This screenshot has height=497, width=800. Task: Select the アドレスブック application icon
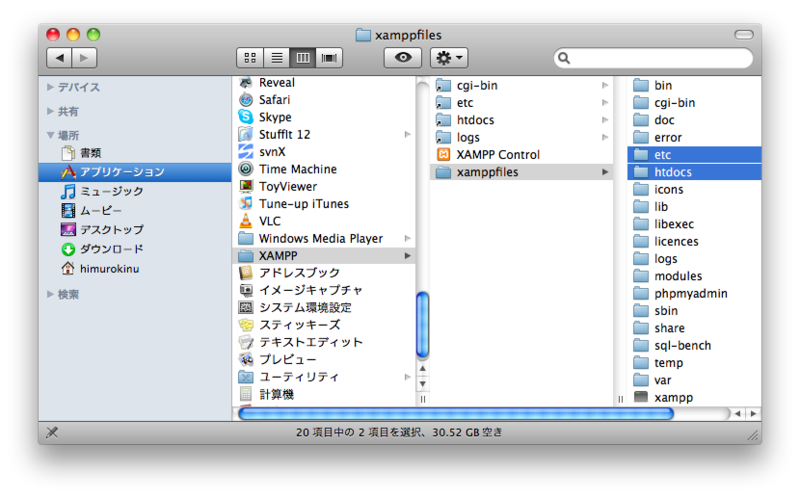246,273
